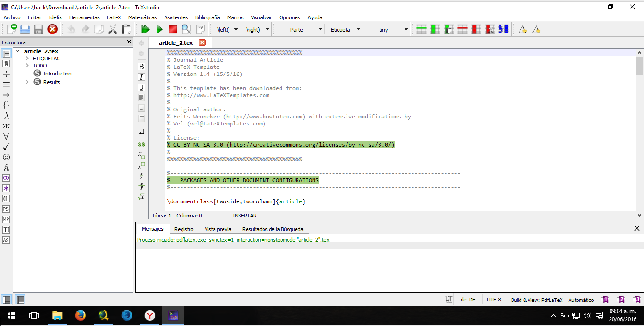
Task: Open the Parte sectioning dropdown
Action: (x=301, y=29)
